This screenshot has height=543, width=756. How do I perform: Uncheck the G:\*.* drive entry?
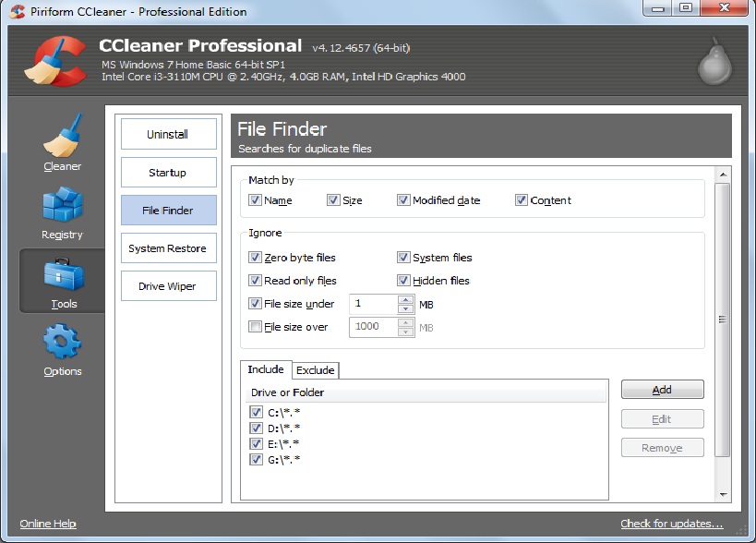(x=256, y=459)
